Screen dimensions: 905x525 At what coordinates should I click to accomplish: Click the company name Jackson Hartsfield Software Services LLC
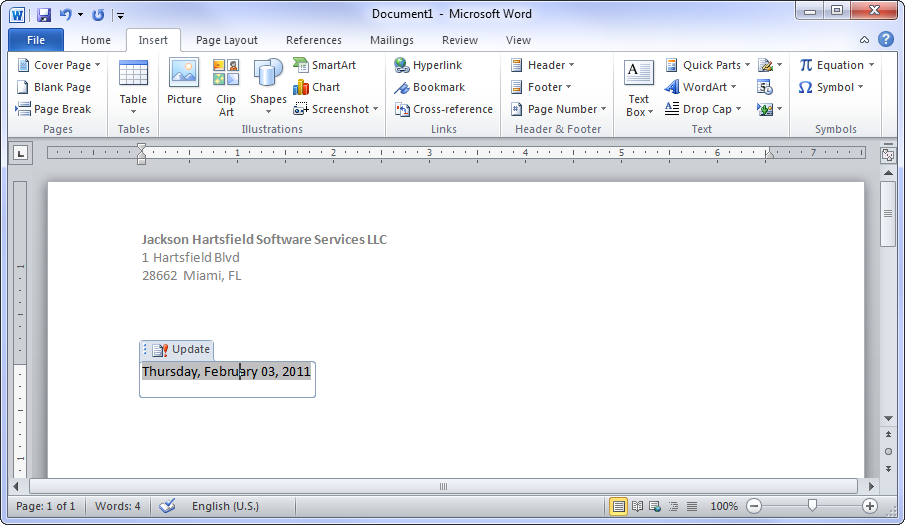(x=264, y=239)
